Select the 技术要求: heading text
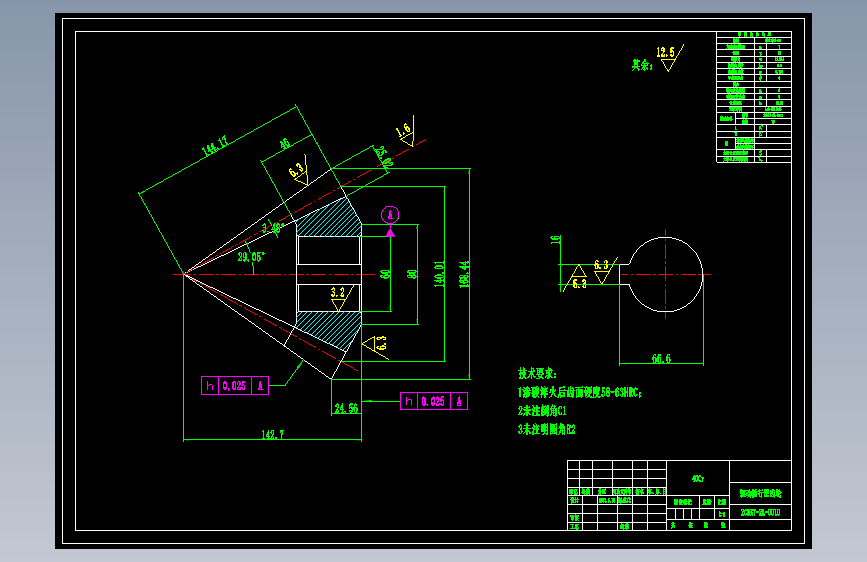Screen dimensions: 867x562 point(537,373)
